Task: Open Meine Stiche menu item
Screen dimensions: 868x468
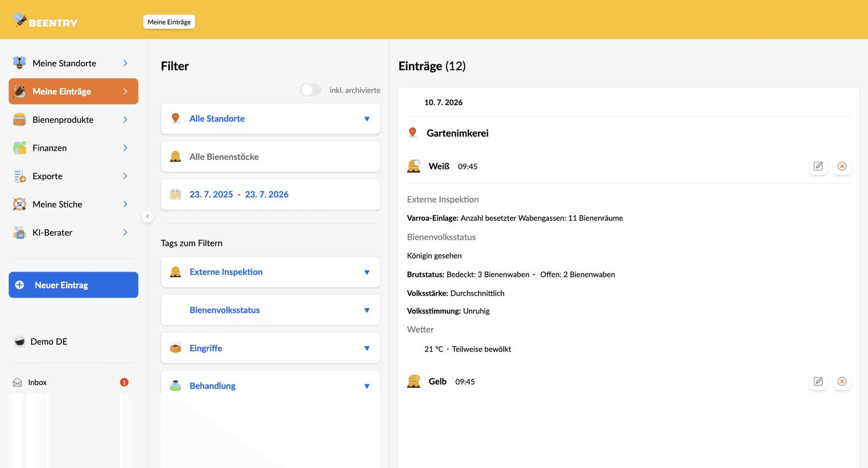Action: pos(73,204)
